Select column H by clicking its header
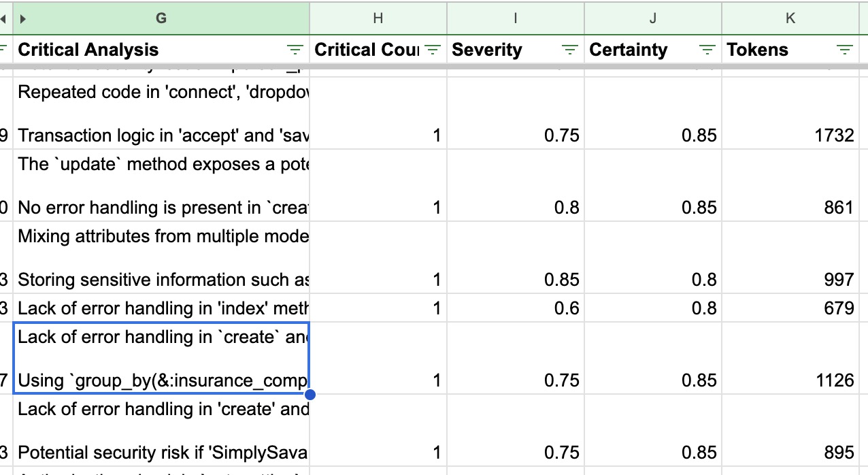The width and height of the screenshot is (868, 475). click(378, 18)
